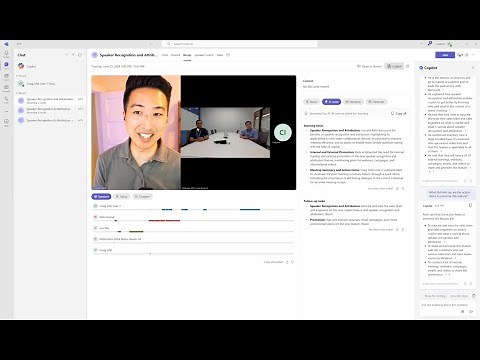Select the Chapters pill below video
The width and height of the screenshot is (480, 360).
pyautogui.click(x=142, y=196)
